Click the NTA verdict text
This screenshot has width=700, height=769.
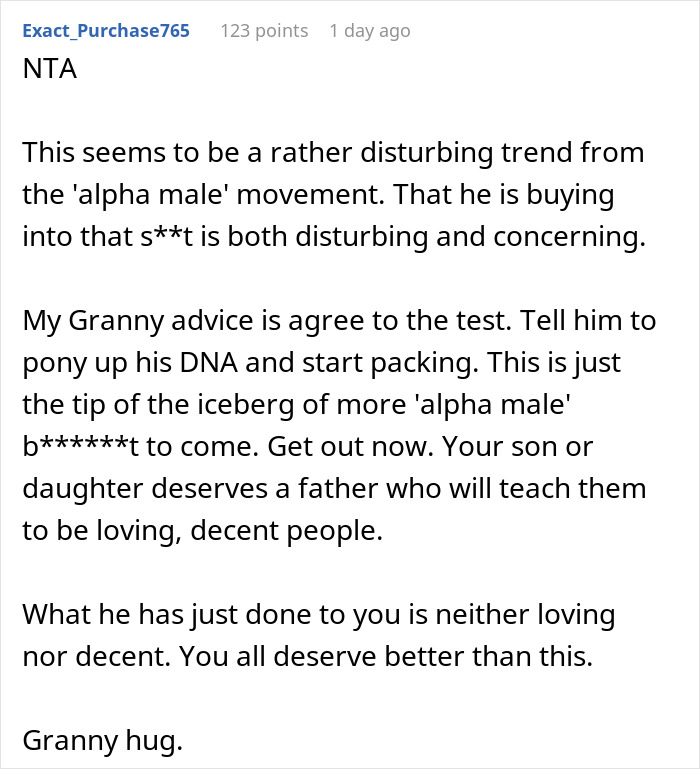click(x=50, y=69)
